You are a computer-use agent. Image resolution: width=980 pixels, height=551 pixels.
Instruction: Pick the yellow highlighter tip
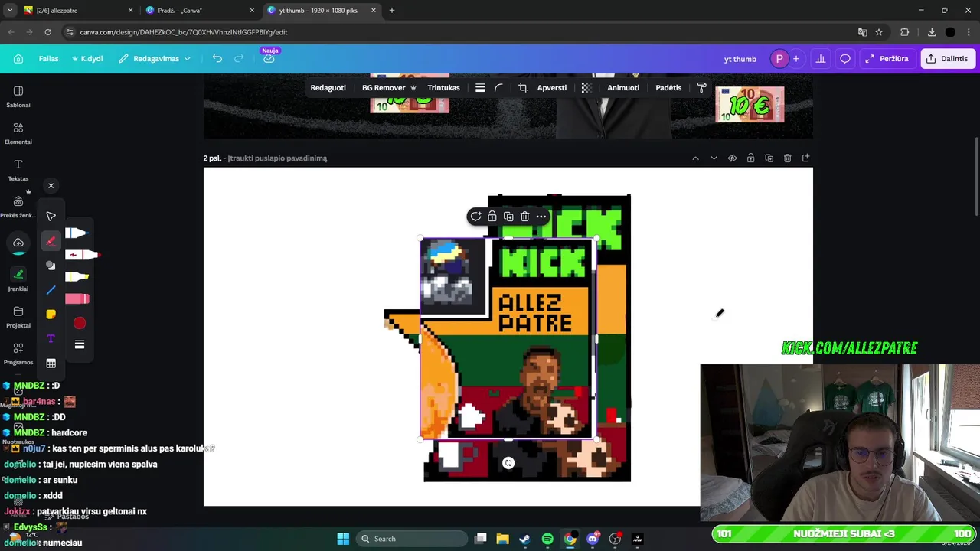(77, 276)
